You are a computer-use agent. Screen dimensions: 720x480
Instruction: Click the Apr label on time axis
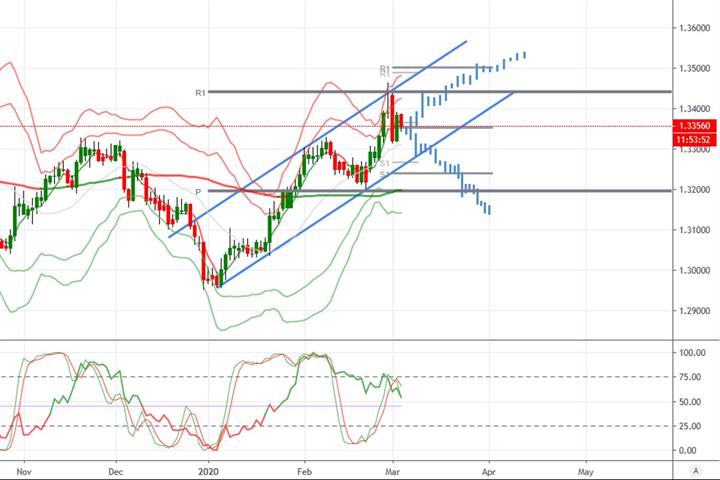coord(489,471)
